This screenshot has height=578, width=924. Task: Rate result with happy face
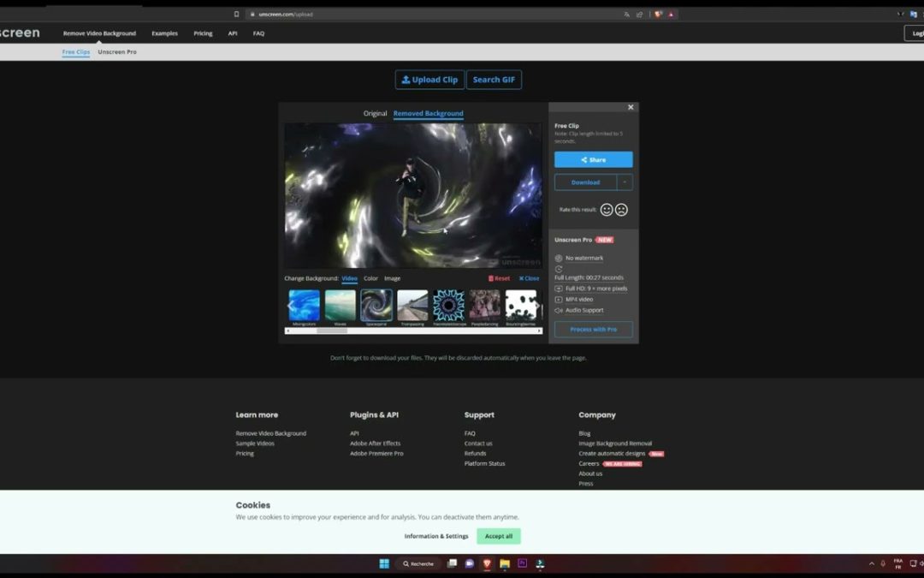(x=607, y=210)
